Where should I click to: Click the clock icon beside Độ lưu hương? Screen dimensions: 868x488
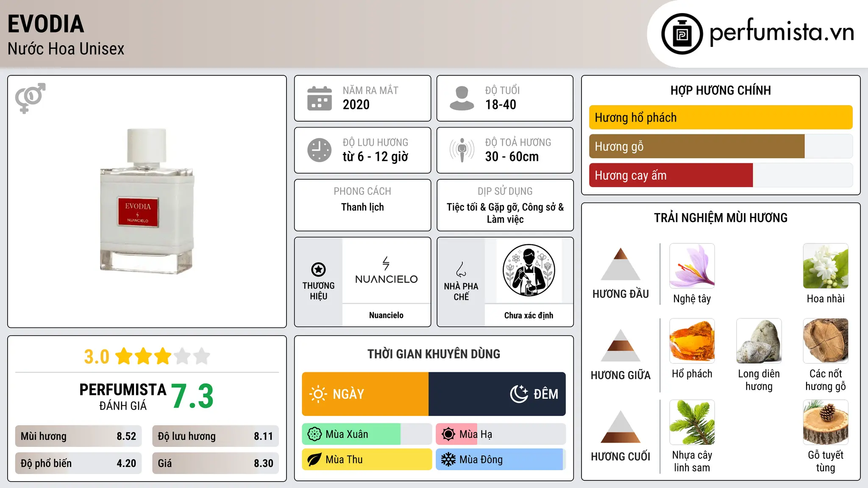320,150
